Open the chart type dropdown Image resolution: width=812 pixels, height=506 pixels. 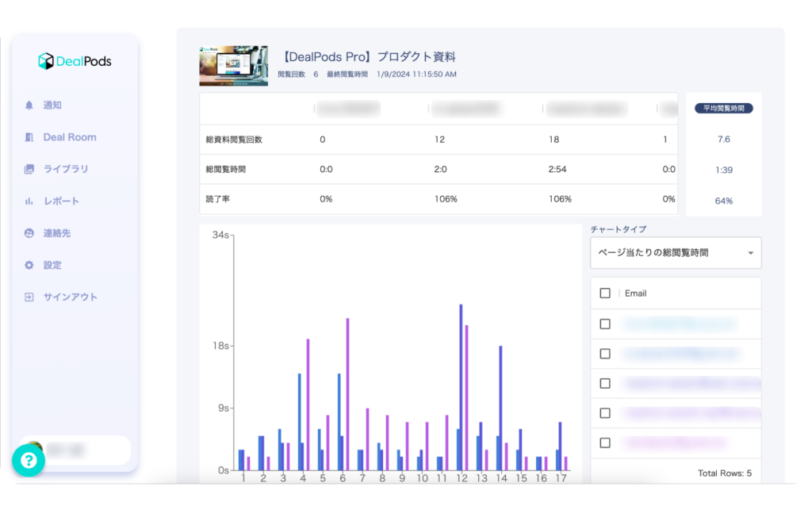click(676, 253)
